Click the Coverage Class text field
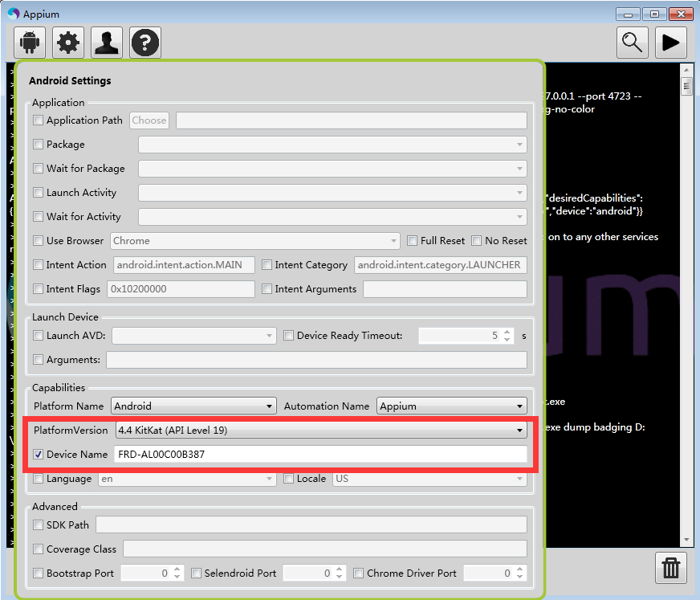This screenshot has width=700, height=600. (325, 549)
